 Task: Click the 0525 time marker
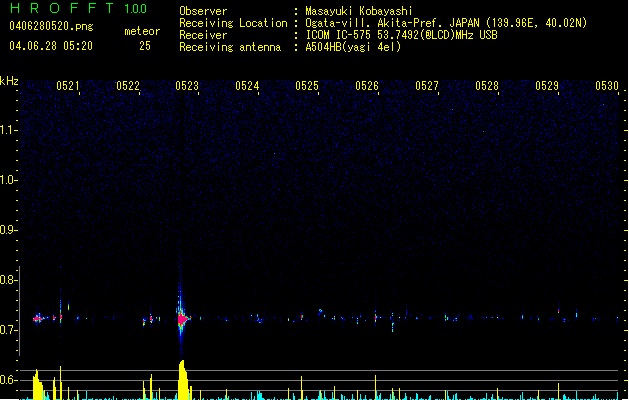point(307,86)
